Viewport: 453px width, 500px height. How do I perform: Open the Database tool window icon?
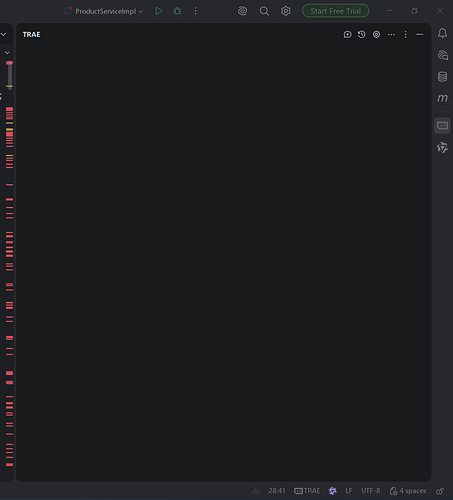442,77
